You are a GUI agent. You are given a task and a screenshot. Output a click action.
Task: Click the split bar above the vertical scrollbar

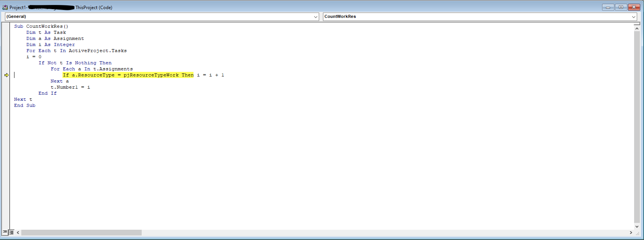tap(637, 24)
